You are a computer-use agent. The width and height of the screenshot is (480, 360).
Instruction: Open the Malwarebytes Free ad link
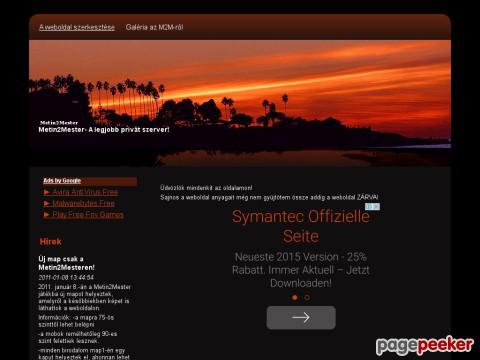[x=83, y=203]
